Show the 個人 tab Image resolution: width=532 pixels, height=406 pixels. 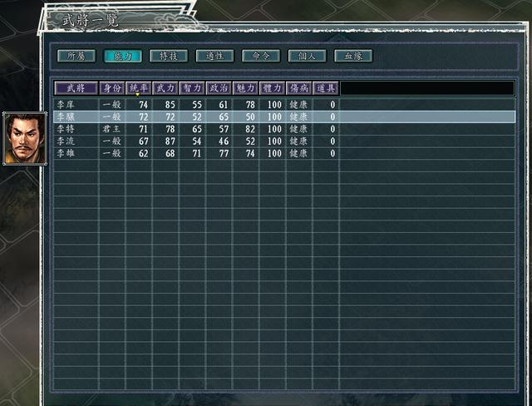(x=307, y=56)
